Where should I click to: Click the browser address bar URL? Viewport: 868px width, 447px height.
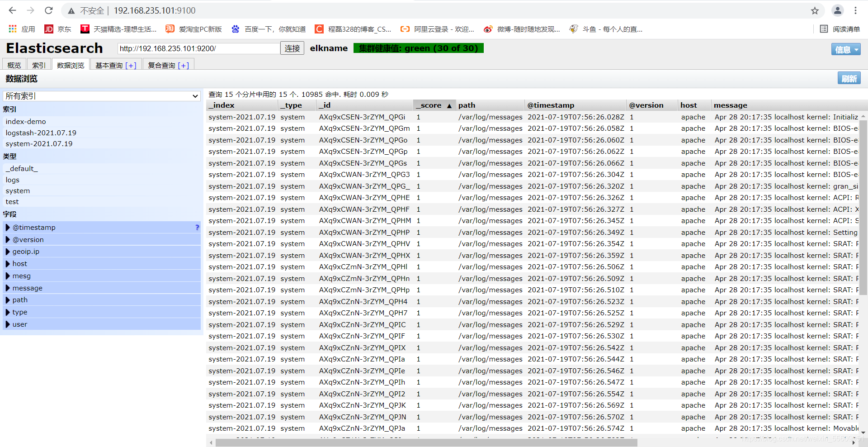(155, 10)
